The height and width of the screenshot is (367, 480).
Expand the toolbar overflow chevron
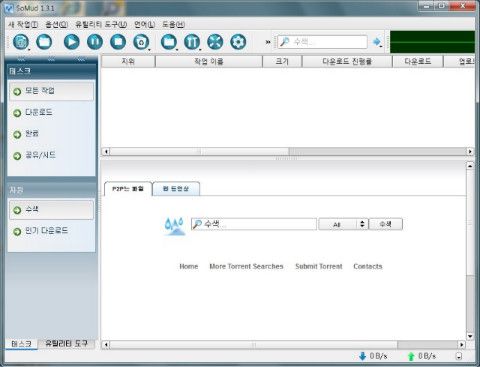click(x=268, y=42)
